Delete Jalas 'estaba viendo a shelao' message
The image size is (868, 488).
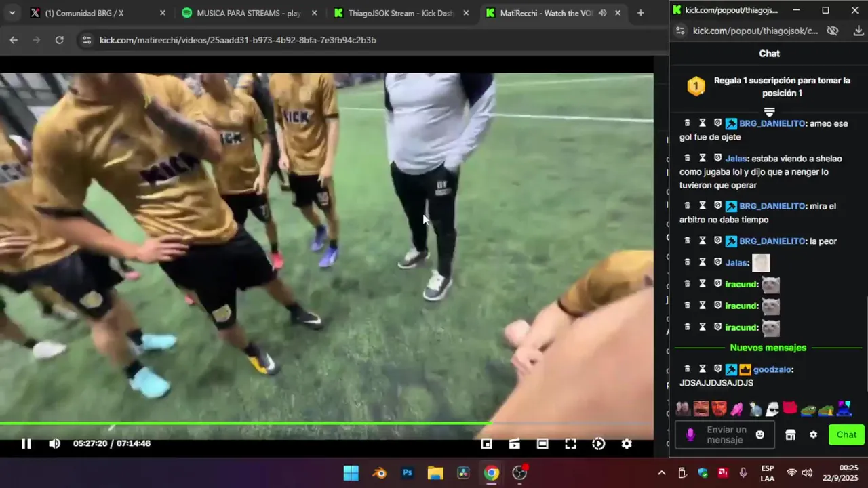(687, 159)
